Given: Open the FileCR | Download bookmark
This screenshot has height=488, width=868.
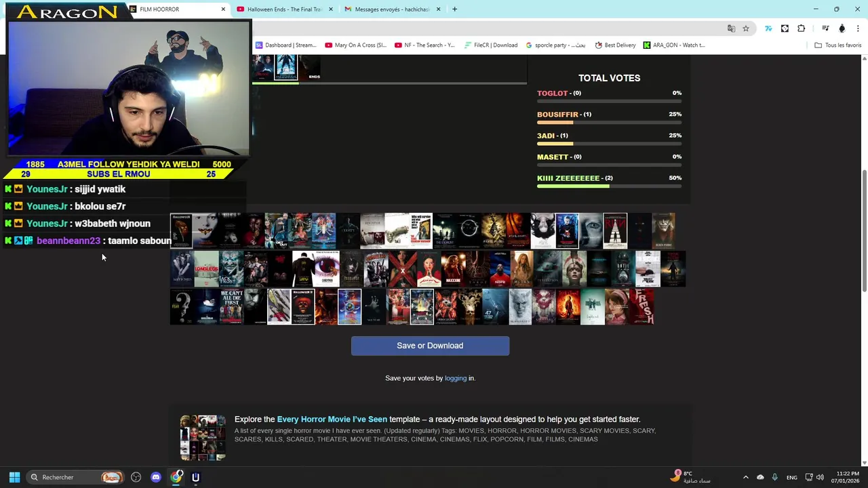Looking at the screenshot, I should point(491,45).
